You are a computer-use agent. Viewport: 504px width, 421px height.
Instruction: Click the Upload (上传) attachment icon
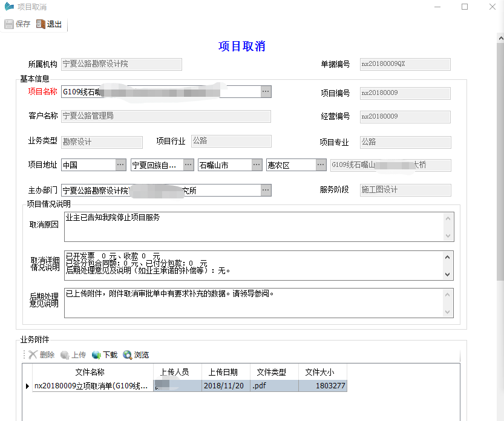click(65, 355)
